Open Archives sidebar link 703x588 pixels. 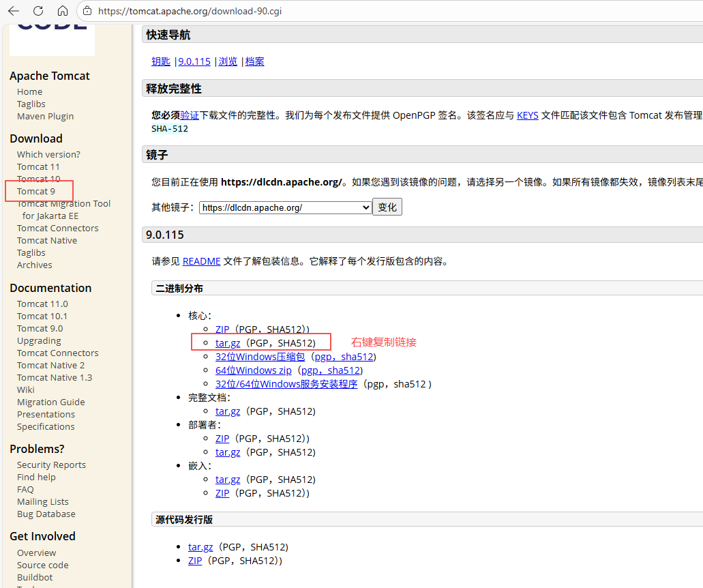pos(35,265)
